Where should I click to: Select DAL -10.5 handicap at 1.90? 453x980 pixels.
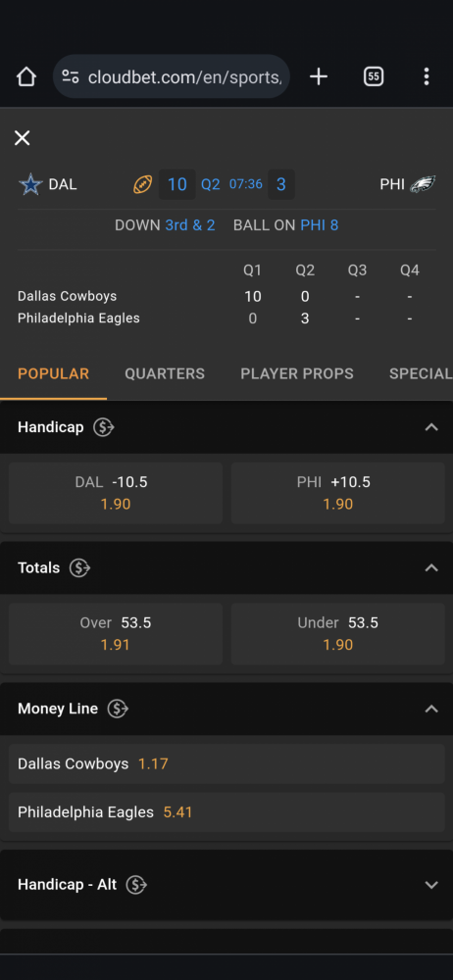pos(116,493)
